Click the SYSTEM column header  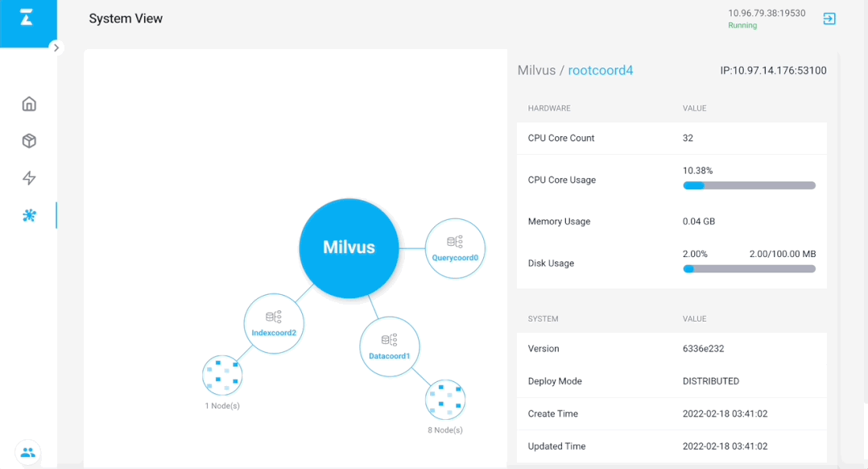[x=543, y=319]
